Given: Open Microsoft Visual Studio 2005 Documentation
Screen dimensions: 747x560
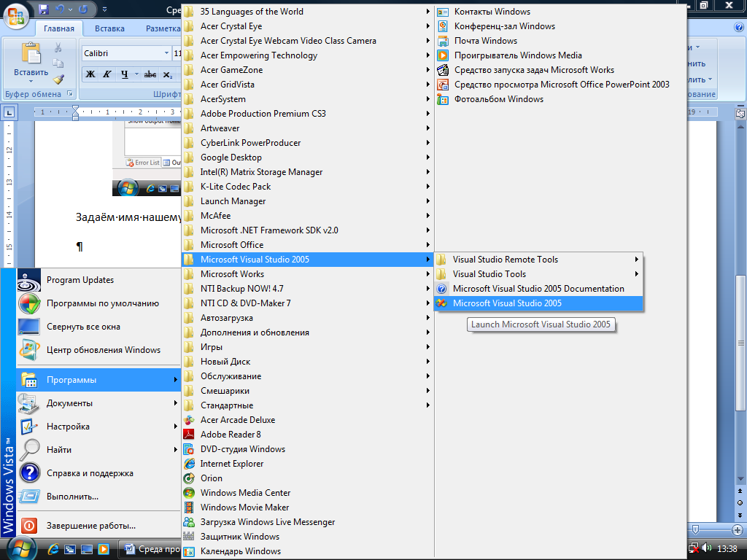Looking at the screenshot, I should 538,289.
